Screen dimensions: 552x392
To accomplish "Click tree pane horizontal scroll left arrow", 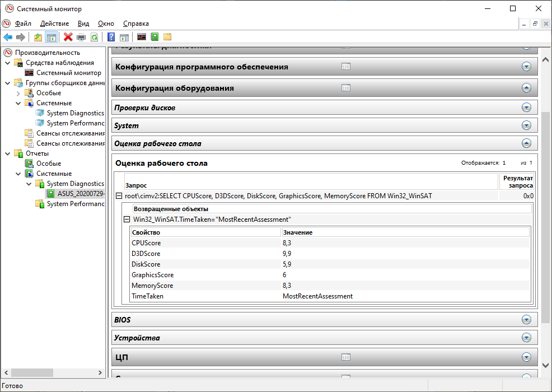I will [6, 372].
